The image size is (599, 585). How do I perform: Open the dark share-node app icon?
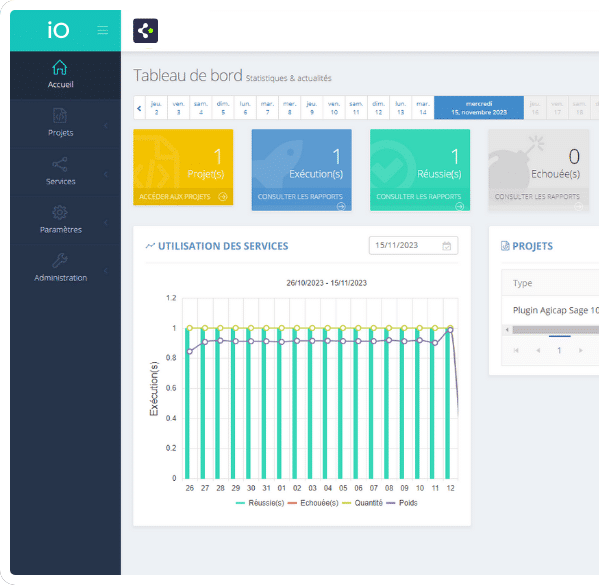(x=145, y=31)
